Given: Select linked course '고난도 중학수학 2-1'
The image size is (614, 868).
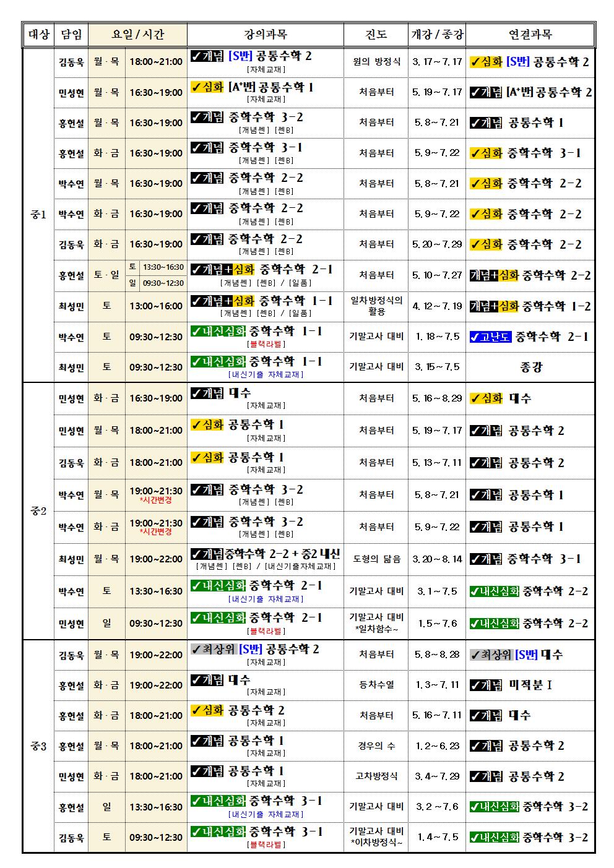Looking at the screenshot, I should (x=530, y=337).
